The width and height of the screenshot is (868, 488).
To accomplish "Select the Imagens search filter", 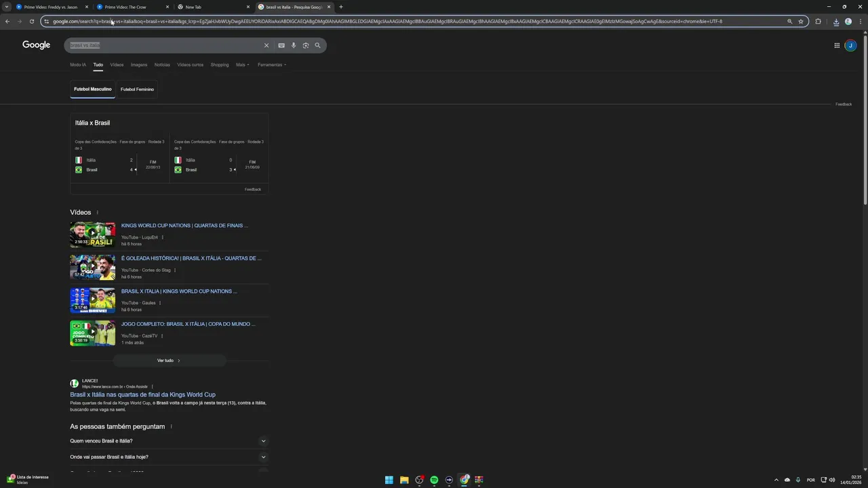I will pos(139,65).
